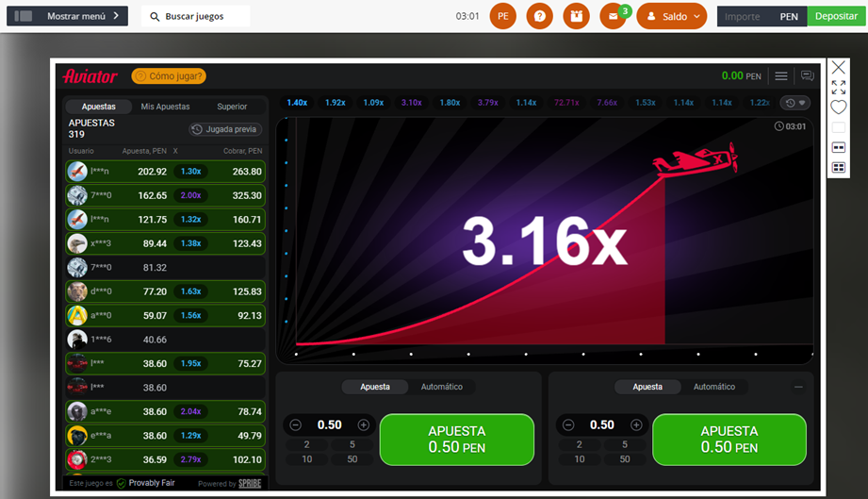
Task: Expand the round history multipliers dropdown
Action: click(x=795, y=103)
